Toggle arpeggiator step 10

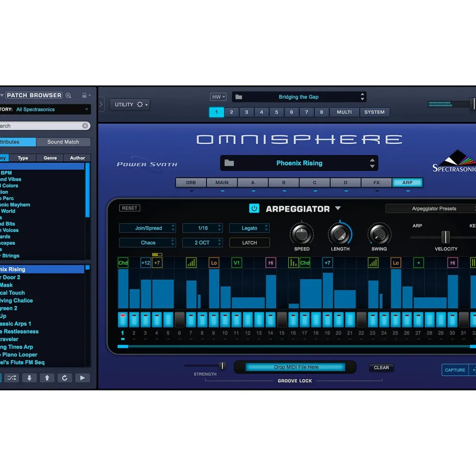coord(225,319)
